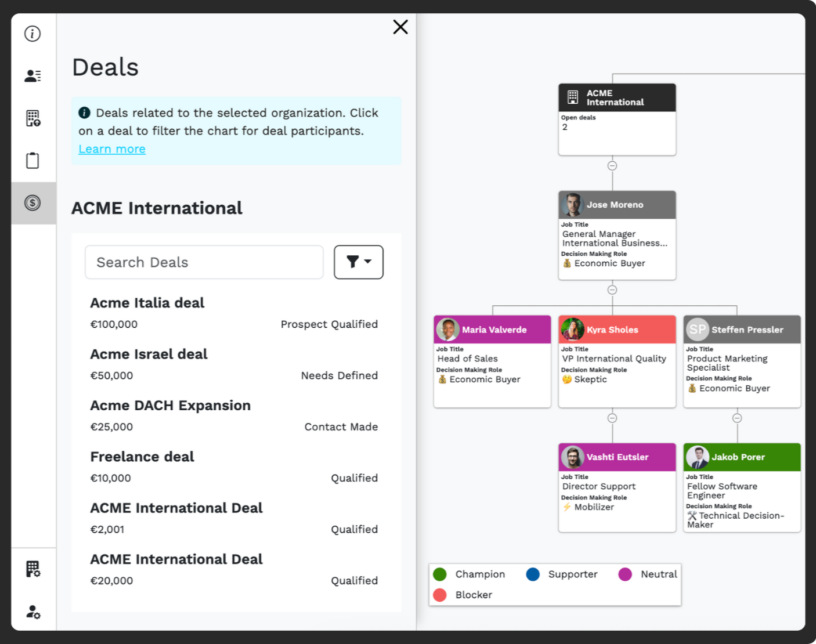Collapse nodes below Steffen Pressler card
The width and height of the screenshot is (816, 644).
click(737, 418)
